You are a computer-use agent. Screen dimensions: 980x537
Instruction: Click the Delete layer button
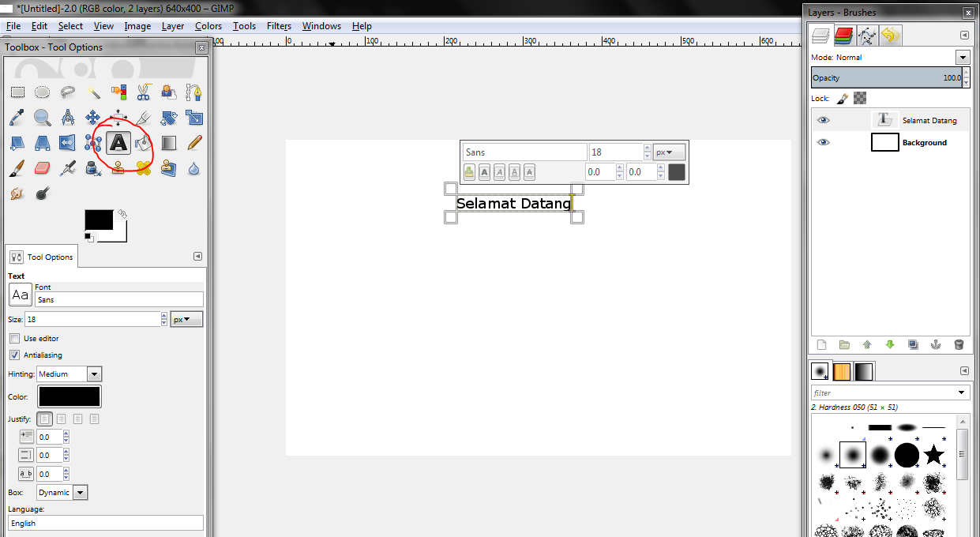coord(959,344)
